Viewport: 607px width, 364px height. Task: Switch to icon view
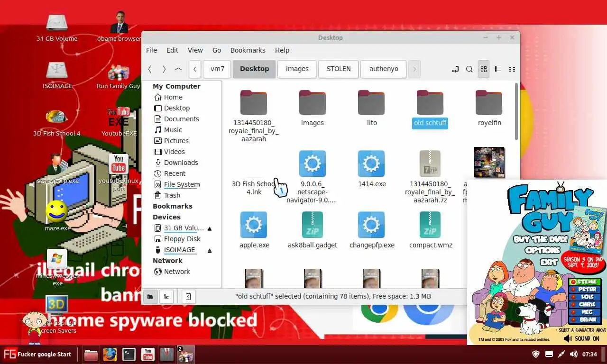(x=484, y=69)
